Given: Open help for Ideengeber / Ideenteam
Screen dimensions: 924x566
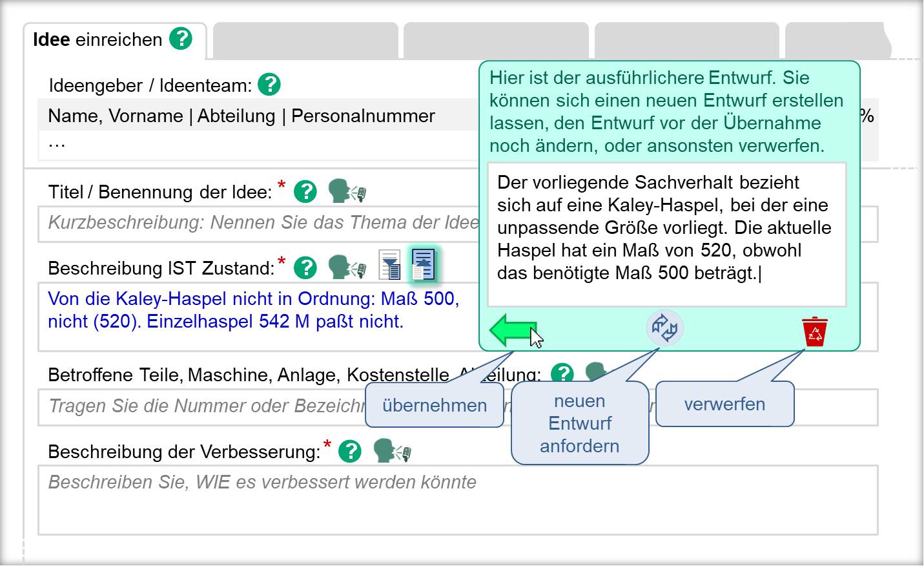Looking at the screenshot, I should point(271,84).
